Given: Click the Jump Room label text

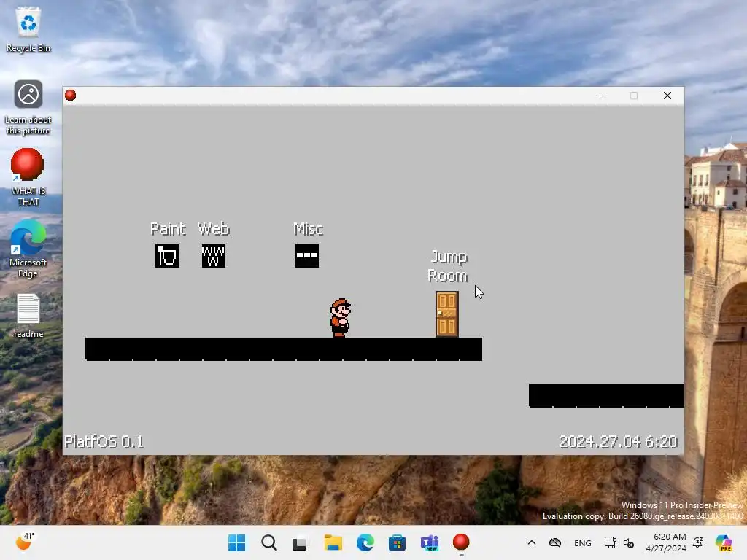Looking at the screenshot, I should pos(448,267).
